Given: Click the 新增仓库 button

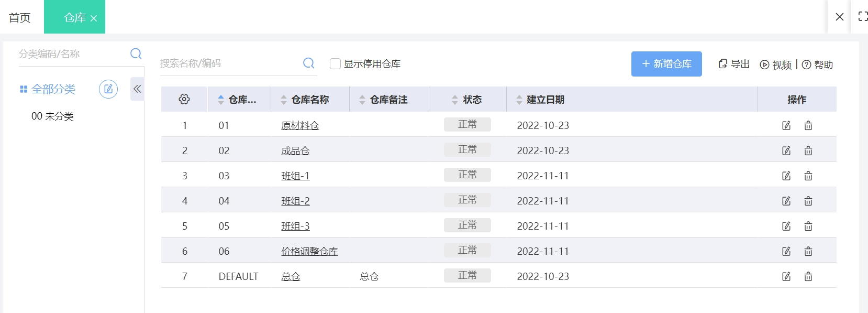Looking at the screenshot, I should coord(666,64).
